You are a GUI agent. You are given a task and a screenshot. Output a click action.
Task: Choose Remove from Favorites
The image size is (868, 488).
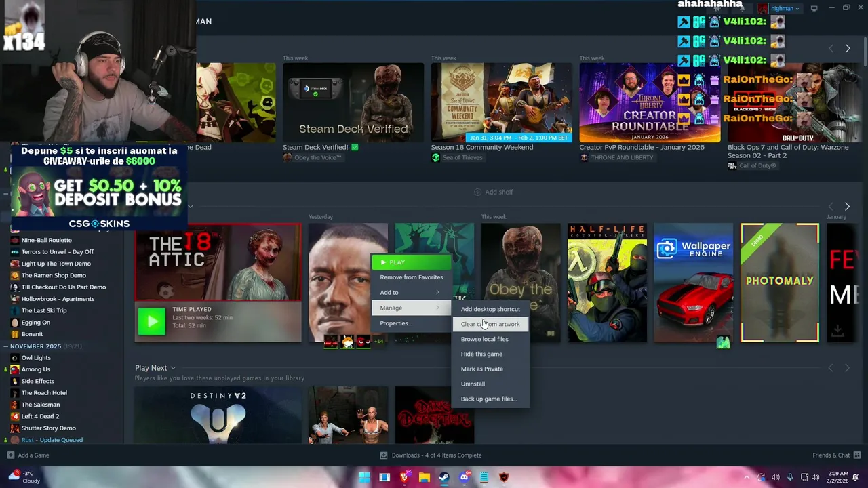(411, 277)
